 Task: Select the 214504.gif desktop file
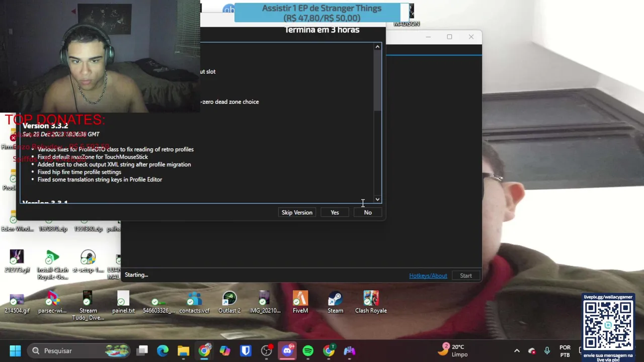[x=17, y=302]
